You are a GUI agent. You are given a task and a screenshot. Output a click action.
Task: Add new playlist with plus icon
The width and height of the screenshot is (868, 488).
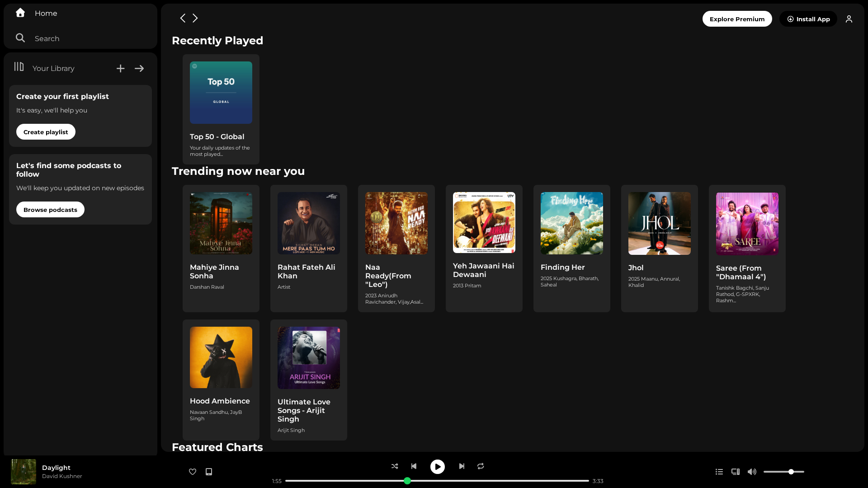tap(120, 69)
